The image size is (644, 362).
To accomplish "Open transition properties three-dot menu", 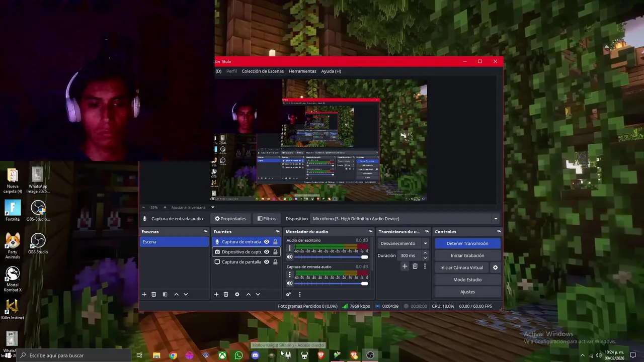I will coord(425,266).
